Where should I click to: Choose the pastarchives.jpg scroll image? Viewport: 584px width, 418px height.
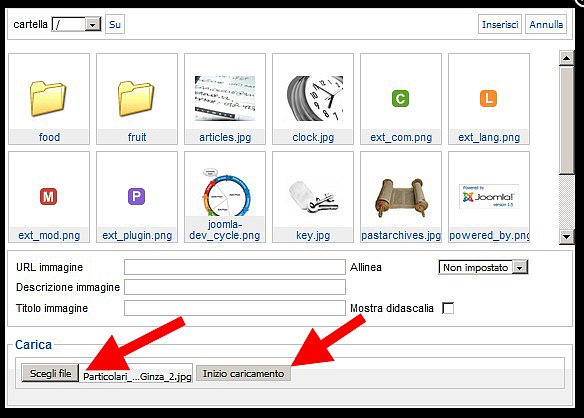(401, 197)
